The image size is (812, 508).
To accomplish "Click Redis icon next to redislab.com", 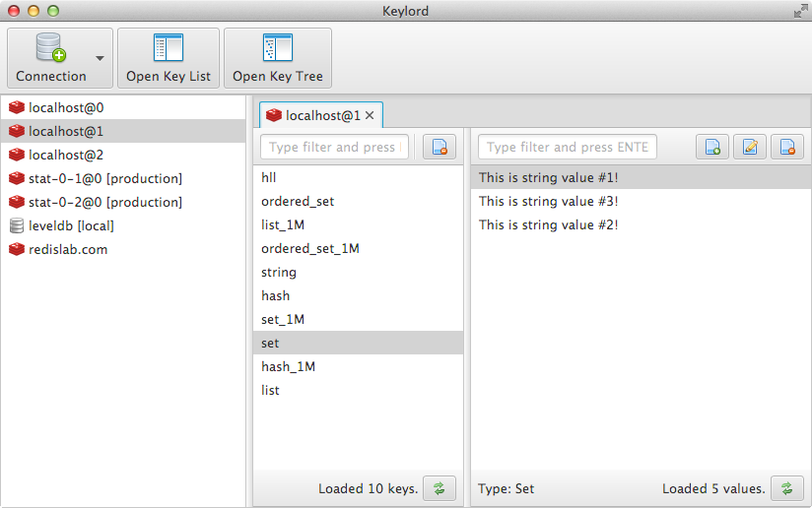I will [17, 249].
